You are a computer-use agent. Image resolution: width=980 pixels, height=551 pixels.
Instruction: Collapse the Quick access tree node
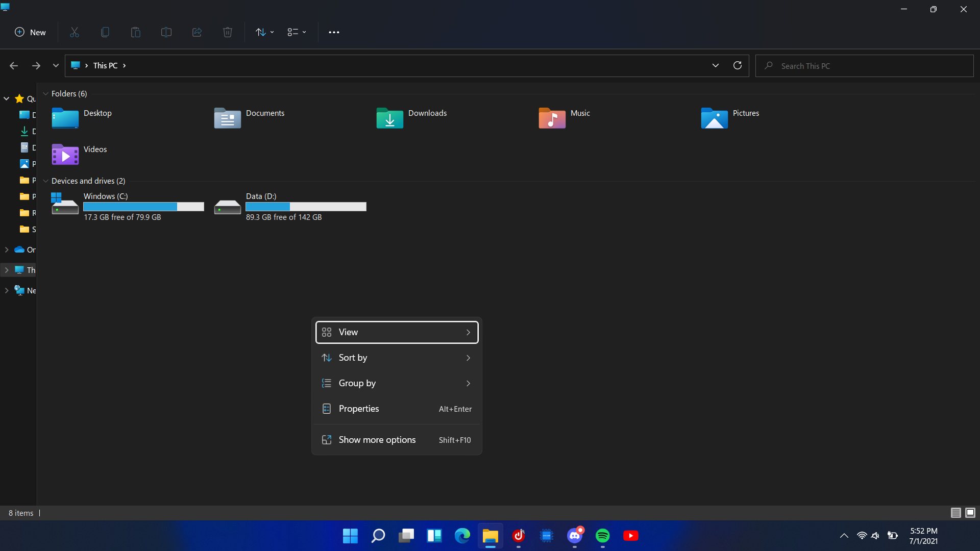click(6, 98)
